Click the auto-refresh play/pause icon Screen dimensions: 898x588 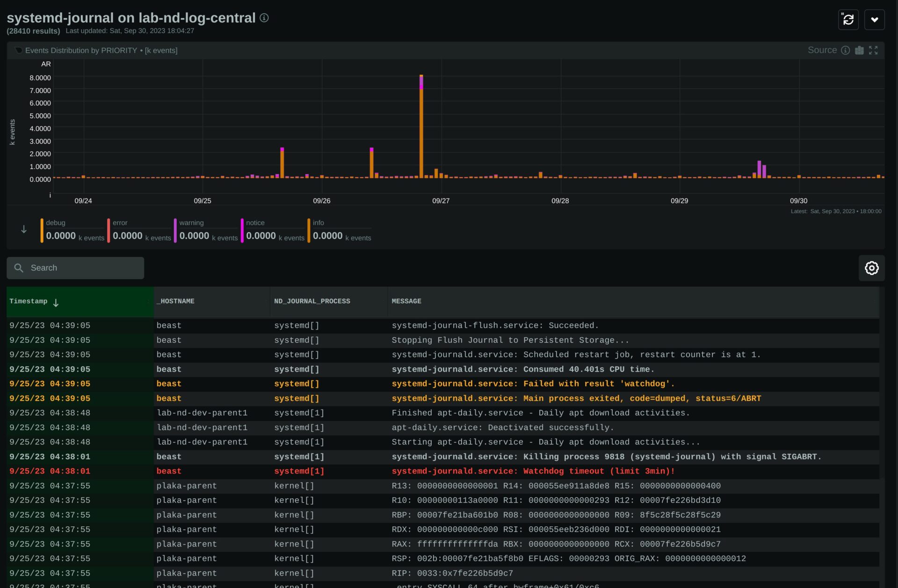(848, 20)
